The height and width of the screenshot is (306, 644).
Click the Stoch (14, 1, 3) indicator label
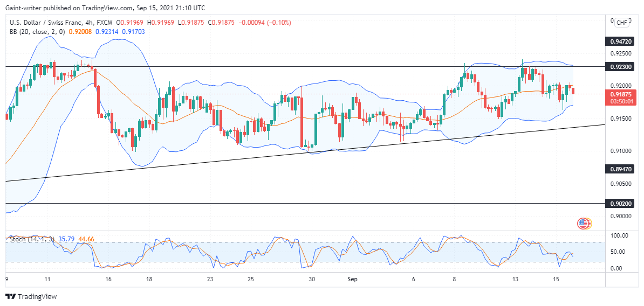coord(32,239)
